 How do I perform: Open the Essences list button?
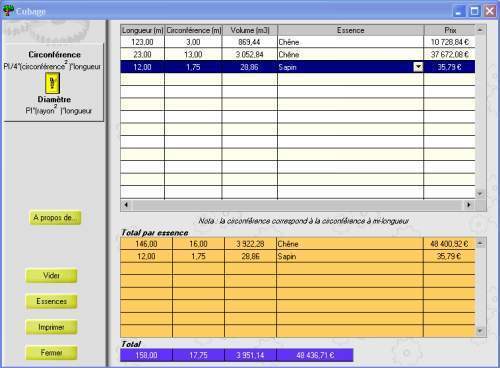point(51,301)
